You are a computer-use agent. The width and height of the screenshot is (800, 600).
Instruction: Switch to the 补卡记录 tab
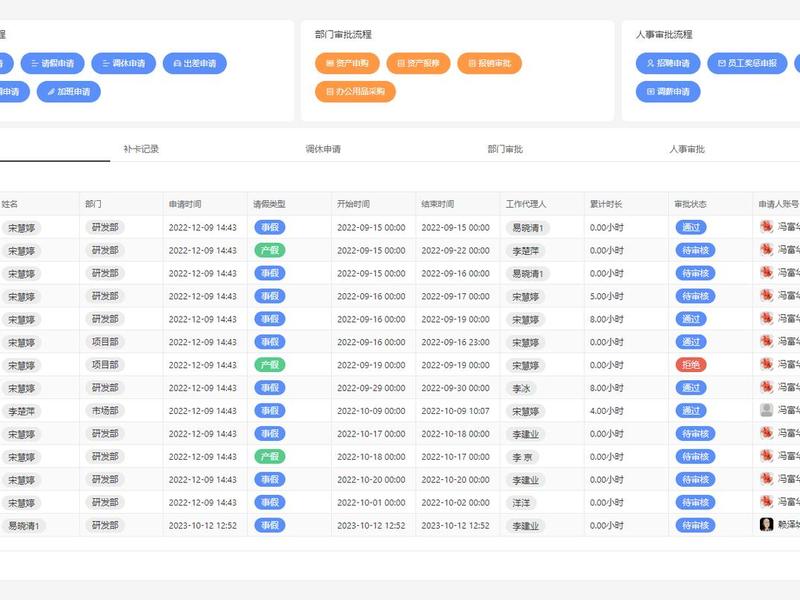[141, 149]
